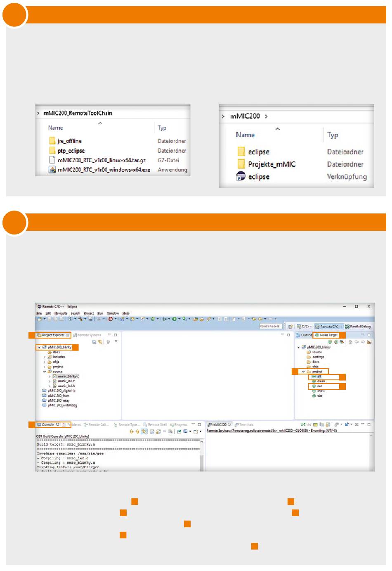Switch to the Remote Systems tab
392x571 pixels.
click(x=87, y=335)
